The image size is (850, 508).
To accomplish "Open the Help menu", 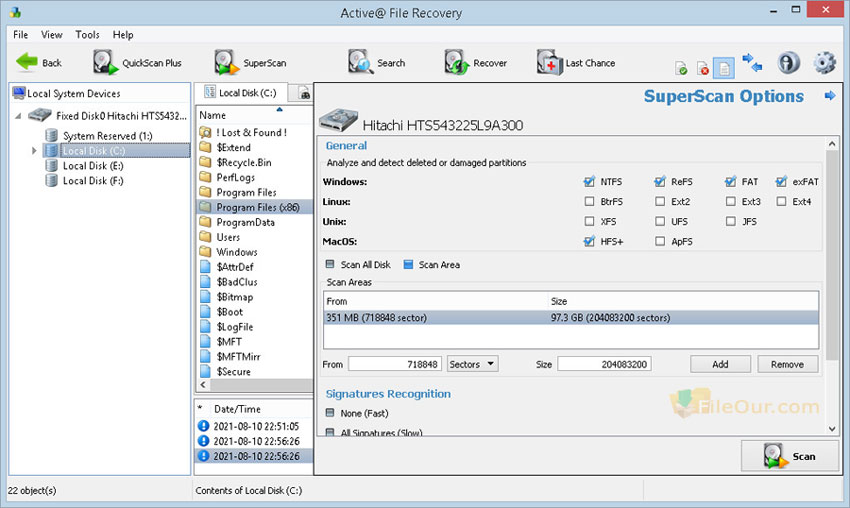I will coord(123,35).
